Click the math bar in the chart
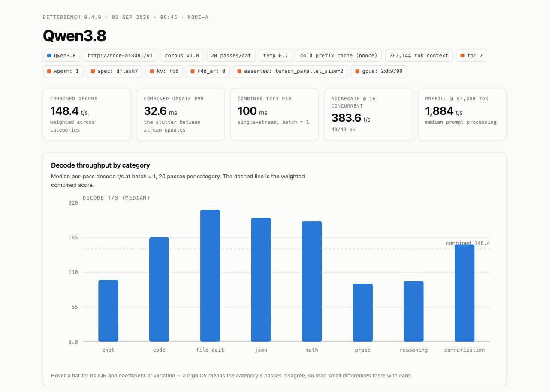Image resolution: width=549 pixels, height=392 pixels. 312,281
